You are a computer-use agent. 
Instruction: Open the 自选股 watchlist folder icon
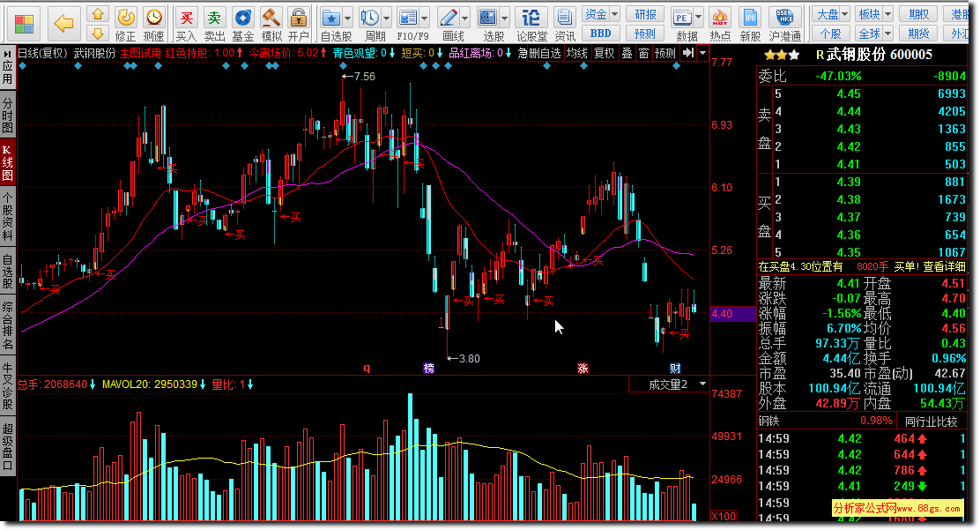pyautogui.click(x=330, y=18)
